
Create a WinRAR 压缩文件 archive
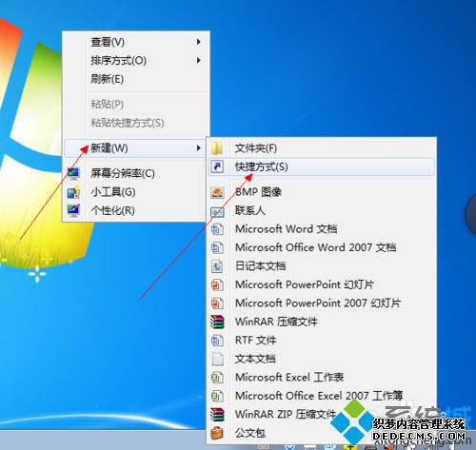[x=322, y=322]
